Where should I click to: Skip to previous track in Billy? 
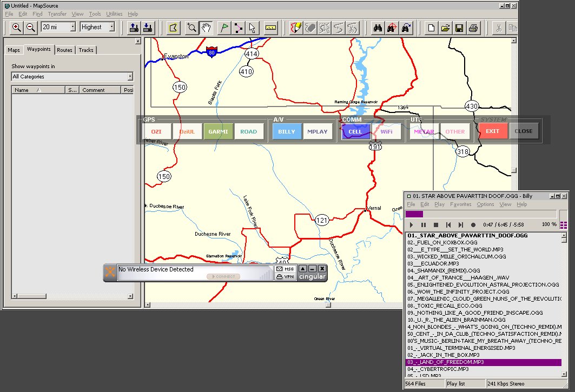(x=448, y=225)
